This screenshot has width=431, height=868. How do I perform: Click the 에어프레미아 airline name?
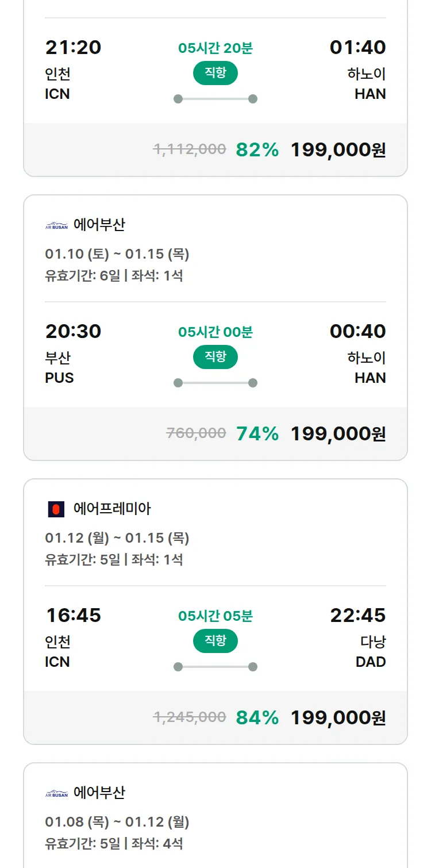[x=112, y=509]
